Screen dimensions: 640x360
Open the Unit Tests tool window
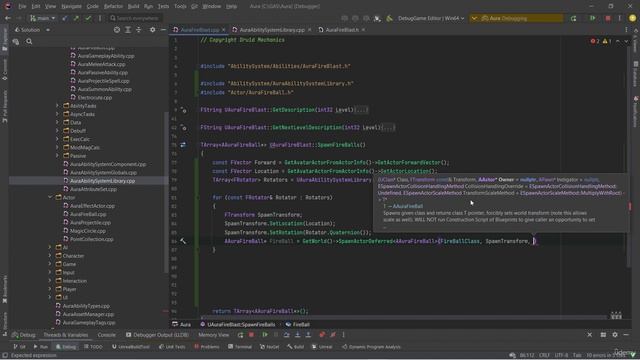point(172,347)
